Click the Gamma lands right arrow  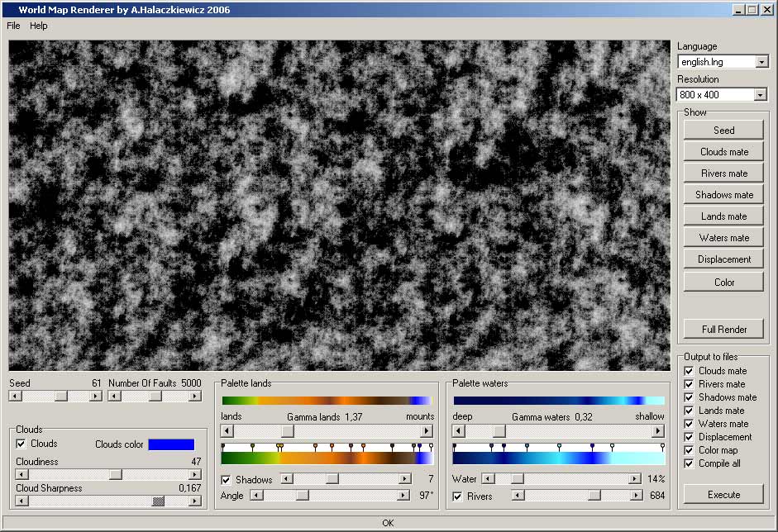427,431
